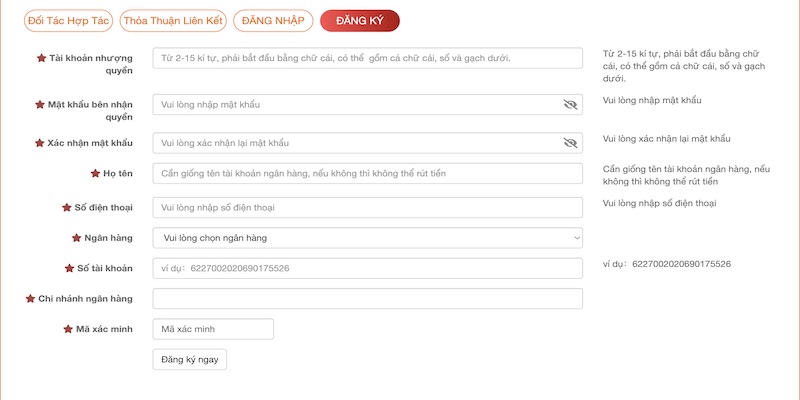Click the star beside Mã xác minh
800x400 pixels.
point(67,329)
